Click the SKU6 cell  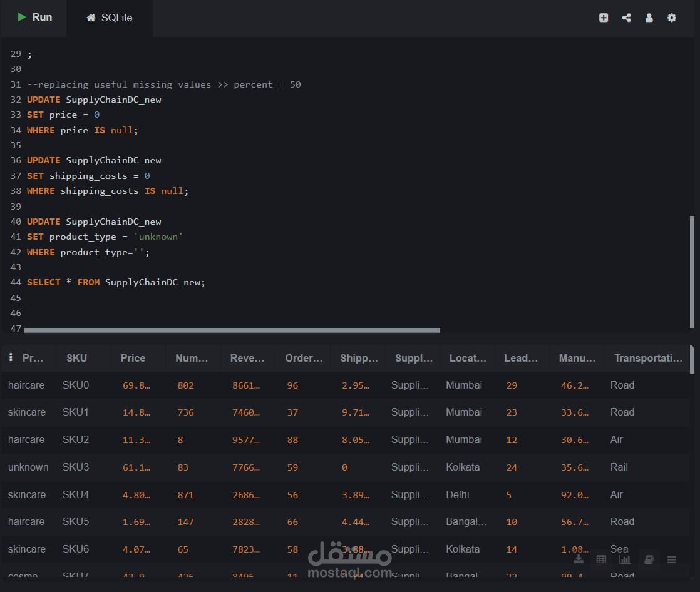pyautogui.click(x=76, y=549)
